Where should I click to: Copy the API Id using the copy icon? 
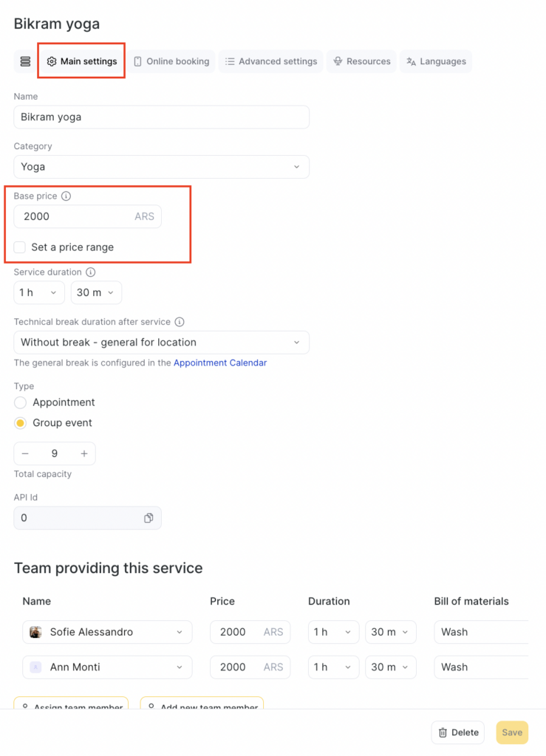click(x=149, y=518)
